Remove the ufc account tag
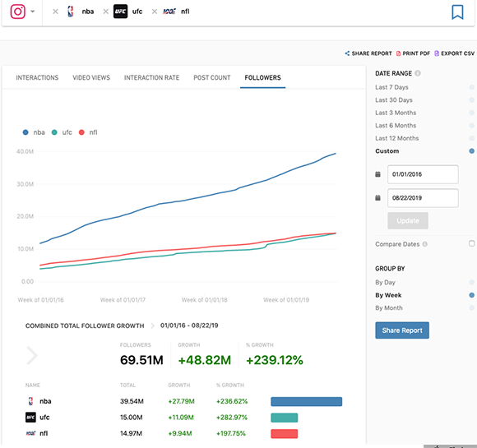The height and width of the screenshot is (448, 477). [x=105, y=12]
